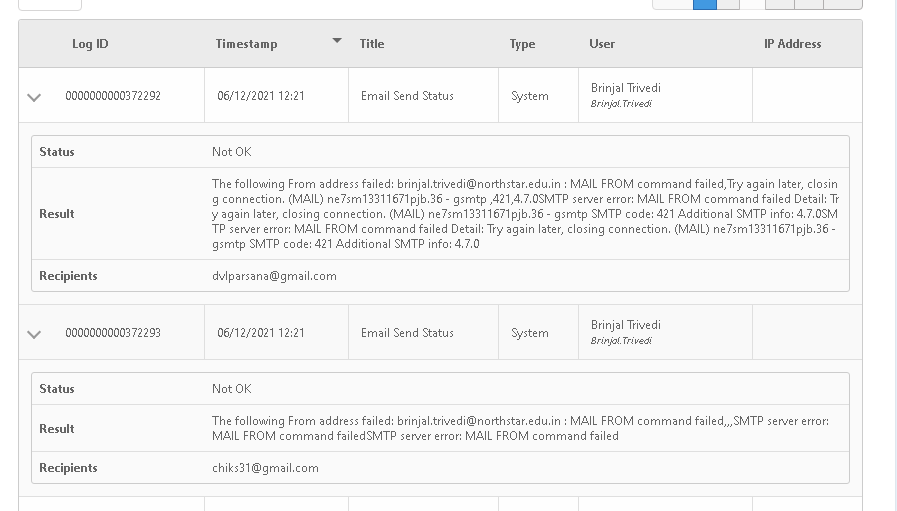The height and width of the screenshot is (511, 897).
Task: Select the highlighted blue pagination button
Action: (x=705, y=5)
